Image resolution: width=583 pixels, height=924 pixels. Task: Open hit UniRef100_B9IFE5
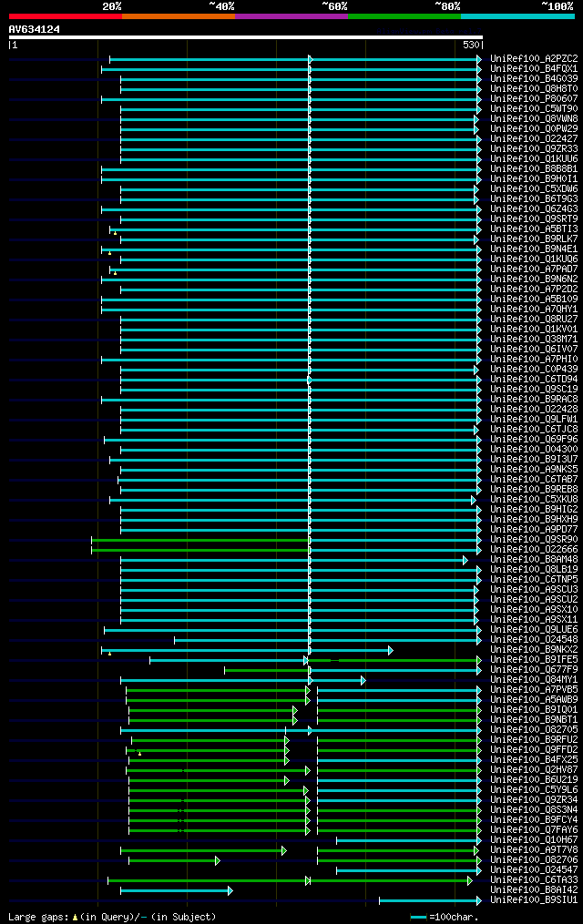534,660
